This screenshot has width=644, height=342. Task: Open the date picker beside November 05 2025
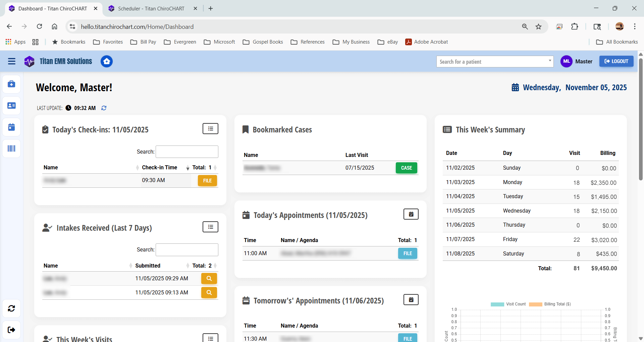(x=516, y=87)
